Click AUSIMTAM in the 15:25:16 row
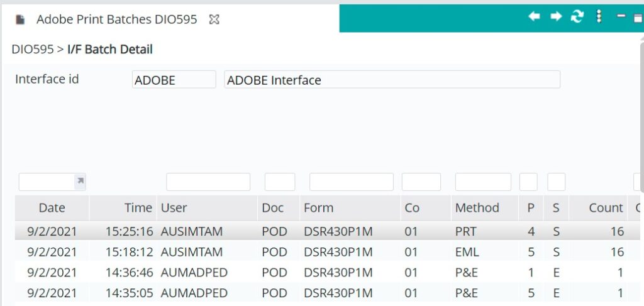 (191, 232)
